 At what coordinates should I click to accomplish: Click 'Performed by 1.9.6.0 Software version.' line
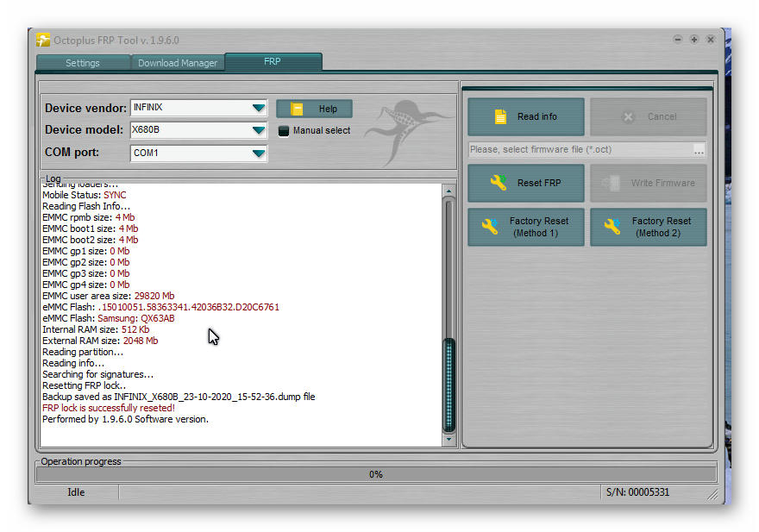point(125,419)
